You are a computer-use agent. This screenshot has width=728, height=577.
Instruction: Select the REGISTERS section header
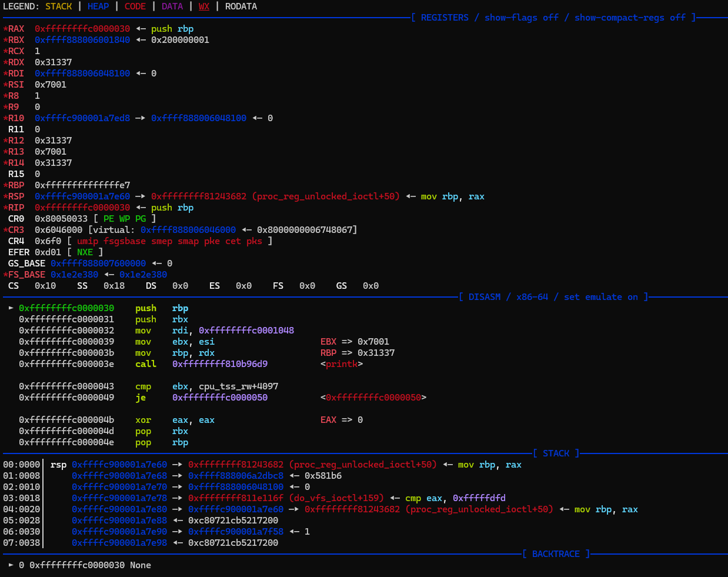pos(445,18)
